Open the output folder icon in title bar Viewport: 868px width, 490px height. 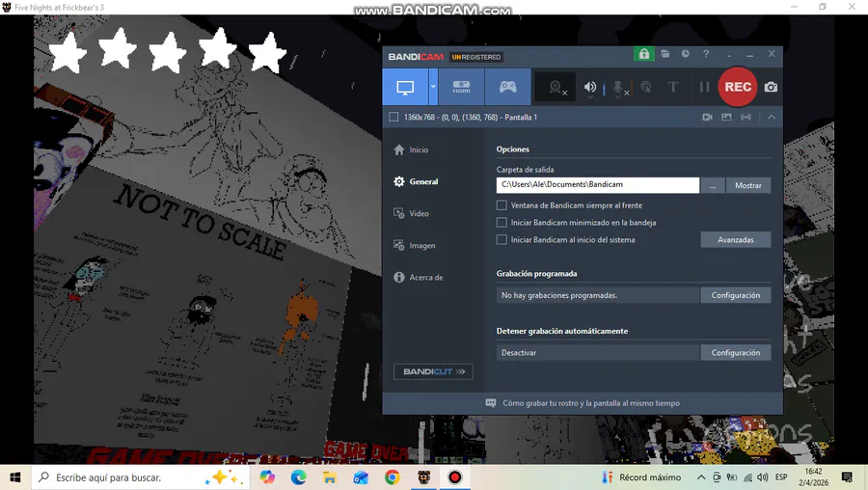[x=665, y=54]
